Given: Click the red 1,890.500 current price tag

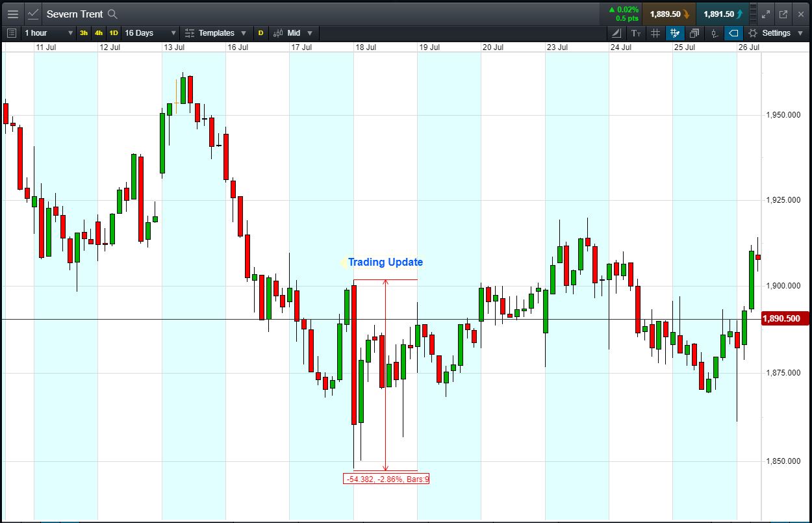Looking at the screenshot, I should point(785,319).
